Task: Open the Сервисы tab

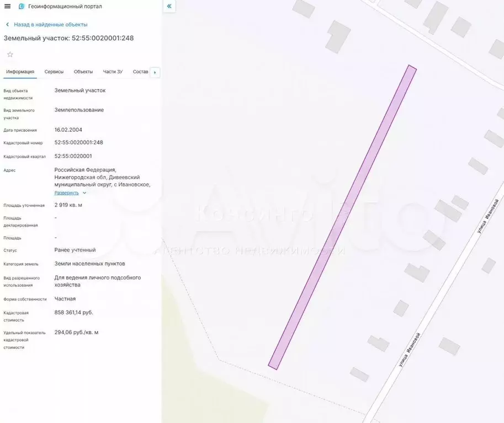Action: pyautogui.click(x=54, y=72)
